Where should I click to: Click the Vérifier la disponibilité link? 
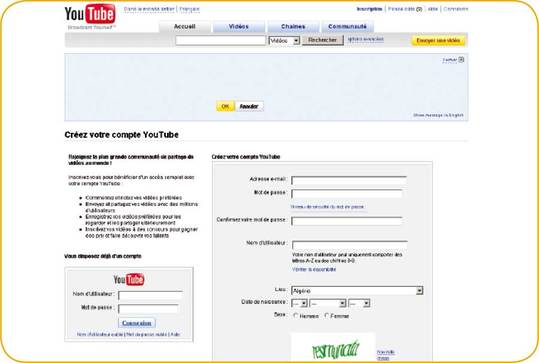click(314, 270)
